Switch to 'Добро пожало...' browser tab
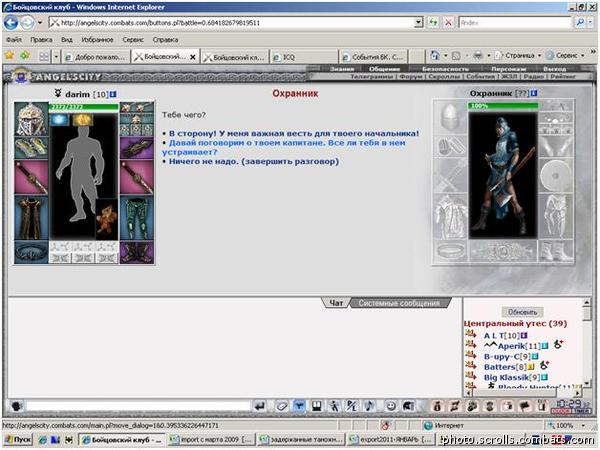 coord(96,57)
